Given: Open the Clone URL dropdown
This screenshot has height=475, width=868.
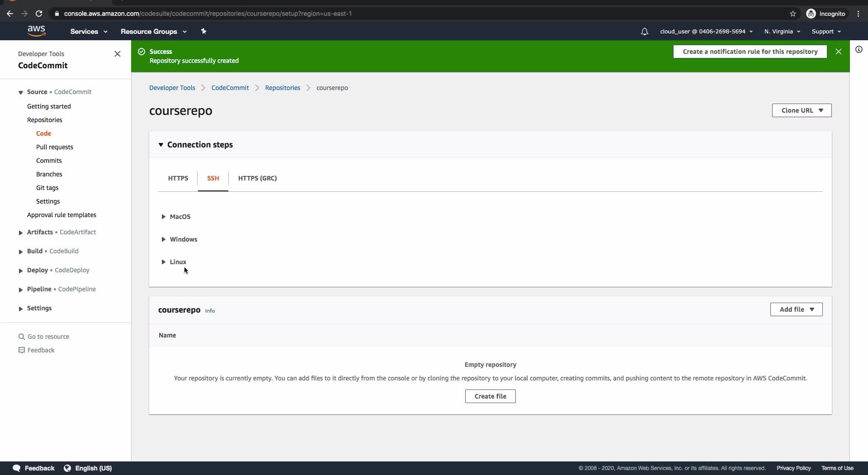Looking at the screenshot, I should 802,110.
